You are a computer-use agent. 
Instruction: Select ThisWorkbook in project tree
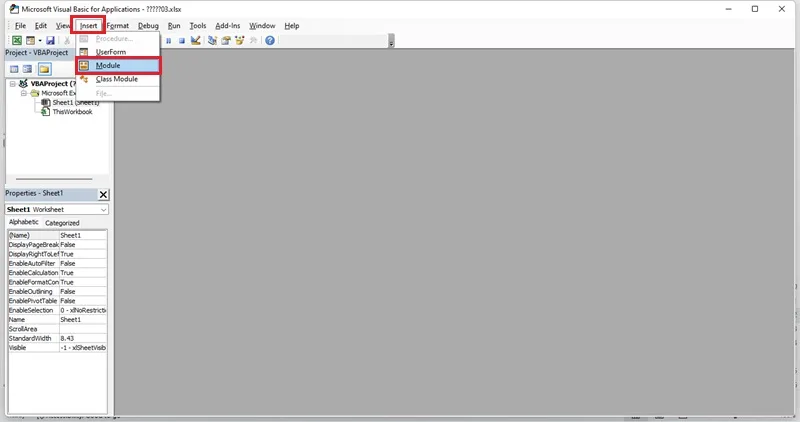point(72,112)
